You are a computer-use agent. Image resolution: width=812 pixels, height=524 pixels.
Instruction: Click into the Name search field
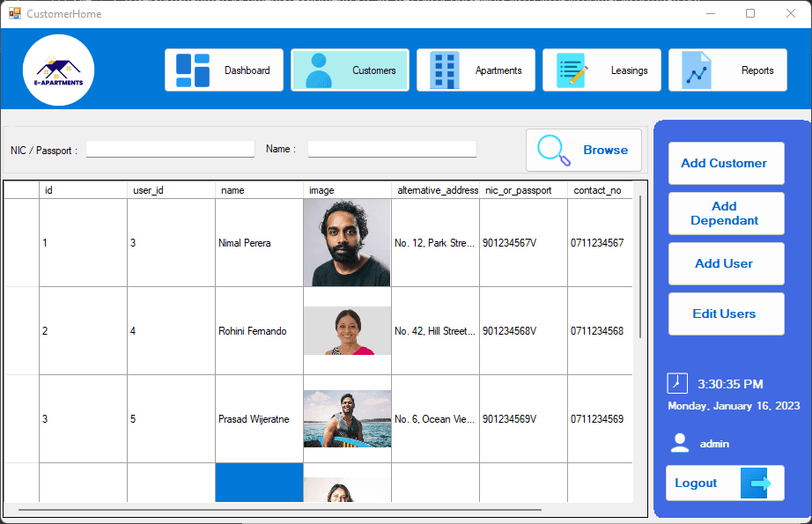[392, 149]
